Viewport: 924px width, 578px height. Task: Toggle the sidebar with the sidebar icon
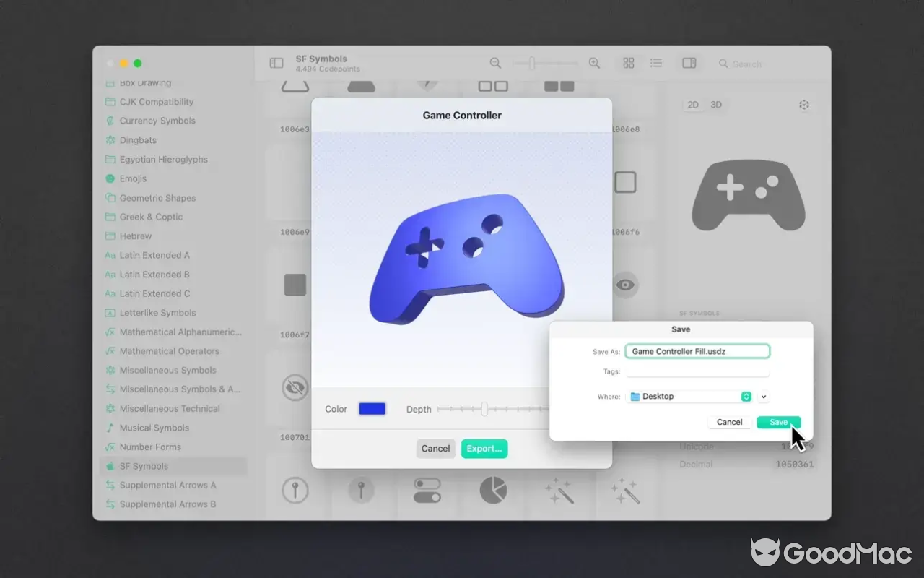tap(275, 63)
